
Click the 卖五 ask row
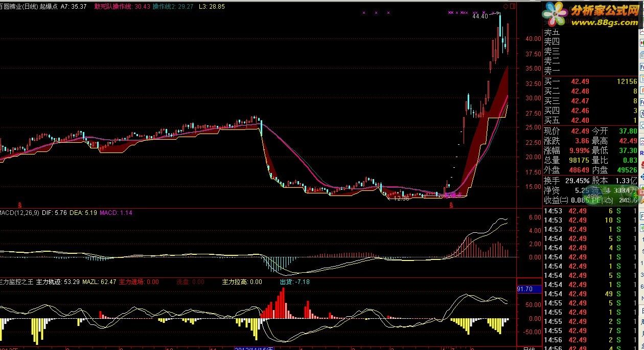(x=590, y=32)
